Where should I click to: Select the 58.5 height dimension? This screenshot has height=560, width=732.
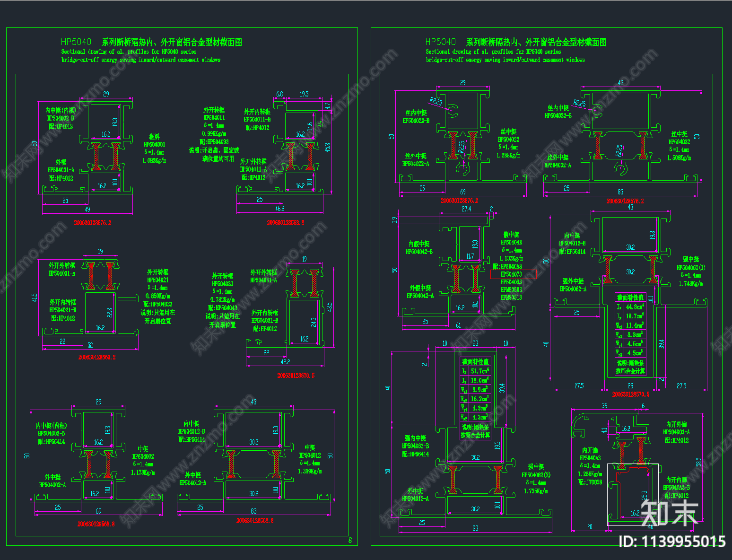698,462
